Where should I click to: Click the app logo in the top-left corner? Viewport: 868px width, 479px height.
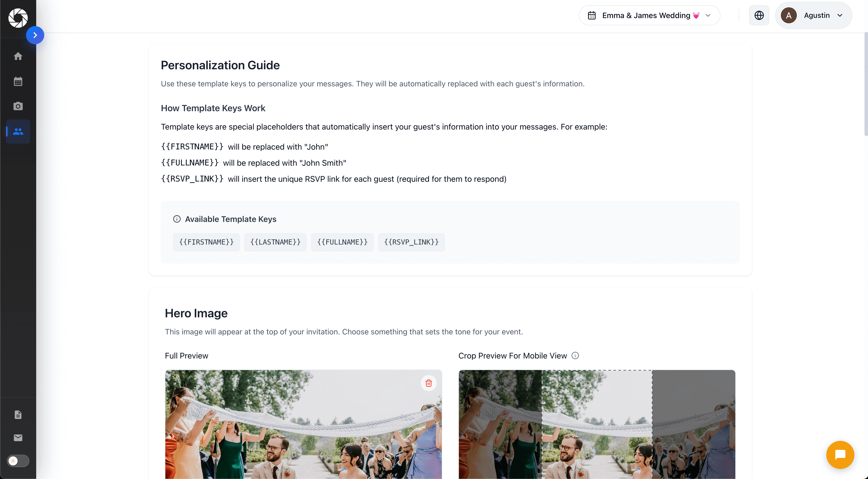click(x=18, y=18)
